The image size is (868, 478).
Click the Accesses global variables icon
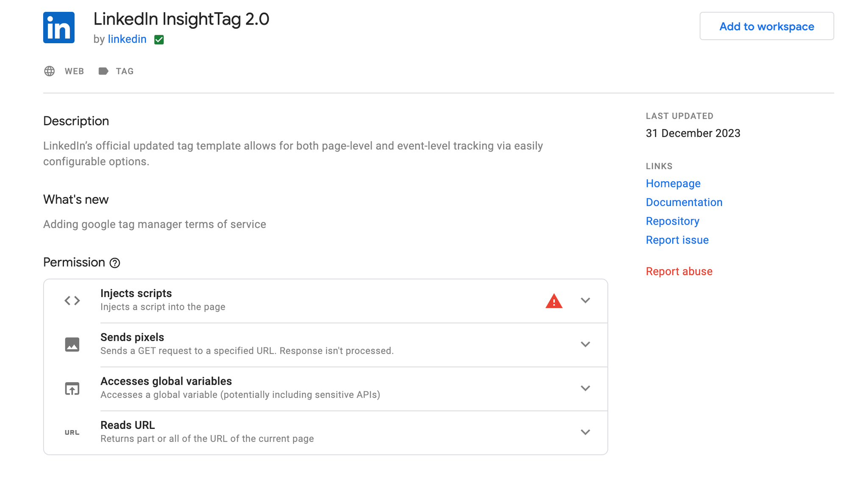coord(72,389)
